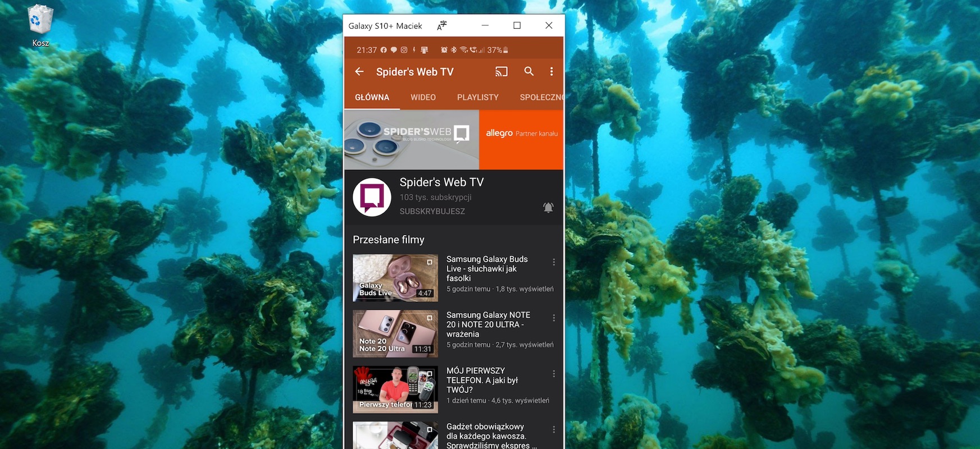Image resolution: width=980 pixels, height=449 pixels.
Task: Click the 21:37 clock in phone status bar
Action: click(367, 50)
